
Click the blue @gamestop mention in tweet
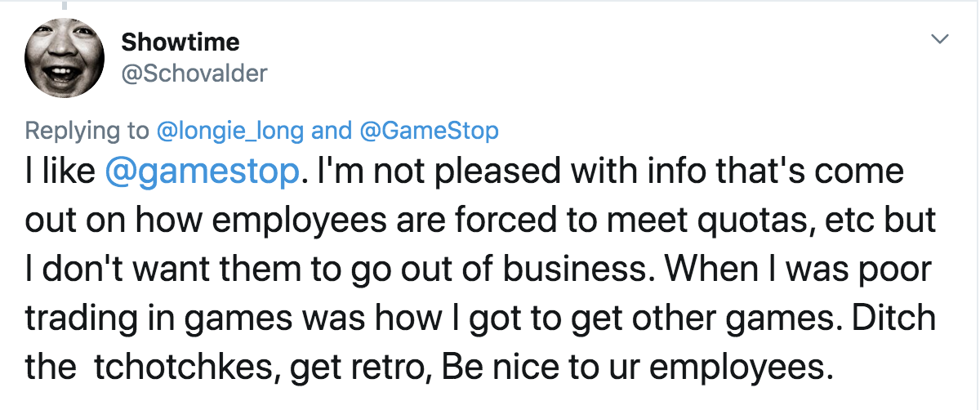click(204, 172)
